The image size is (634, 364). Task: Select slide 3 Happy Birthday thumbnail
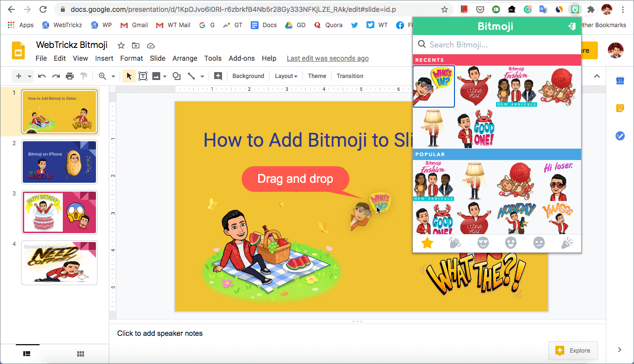[59, 212]
